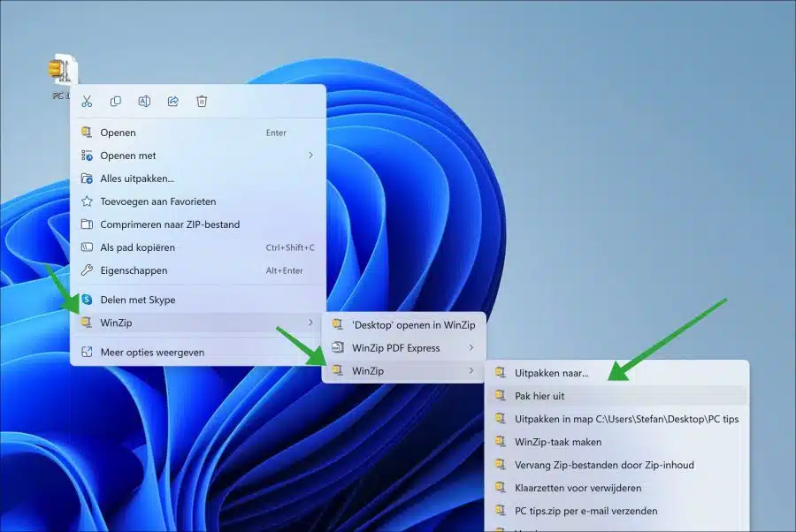Click the Skype icon beside Delen met Skype

point(87,300)
